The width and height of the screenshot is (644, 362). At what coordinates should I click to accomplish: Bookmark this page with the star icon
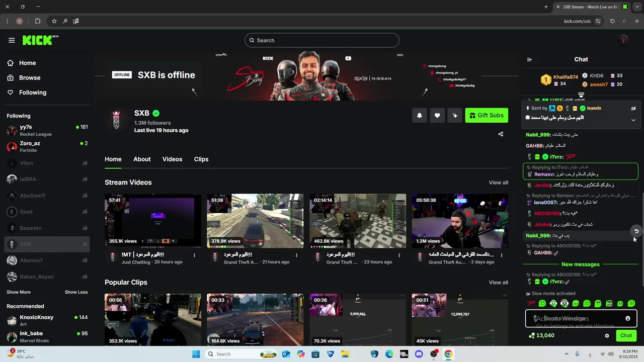54,21
